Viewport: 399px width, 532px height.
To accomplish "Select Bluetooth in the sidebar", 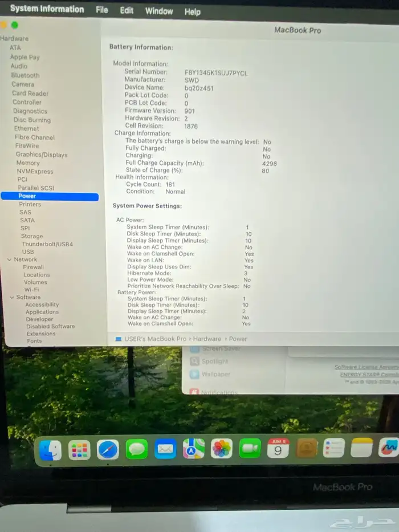I will click(x=26, y=75).
